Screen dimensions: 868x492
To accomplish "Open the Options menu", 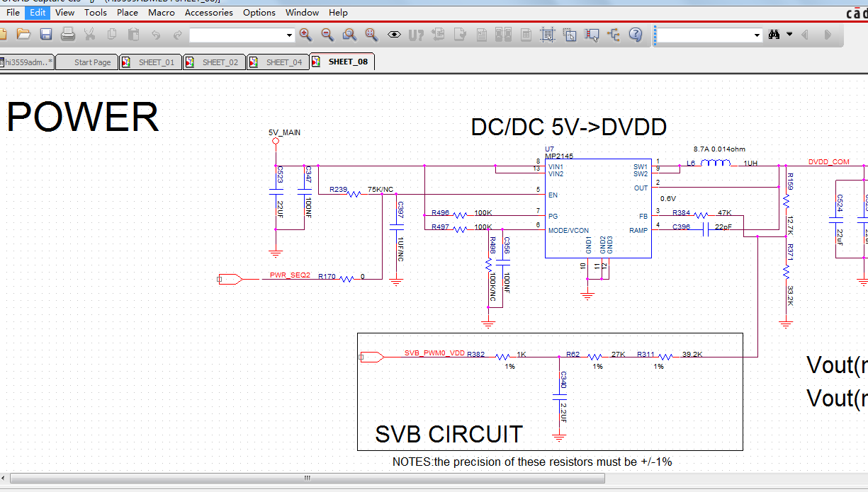I will coord(259,12).
